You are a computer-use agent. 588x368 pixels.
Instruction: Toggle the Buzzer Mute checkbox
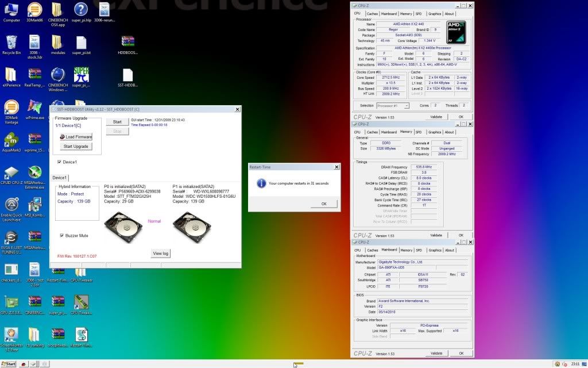62,235
